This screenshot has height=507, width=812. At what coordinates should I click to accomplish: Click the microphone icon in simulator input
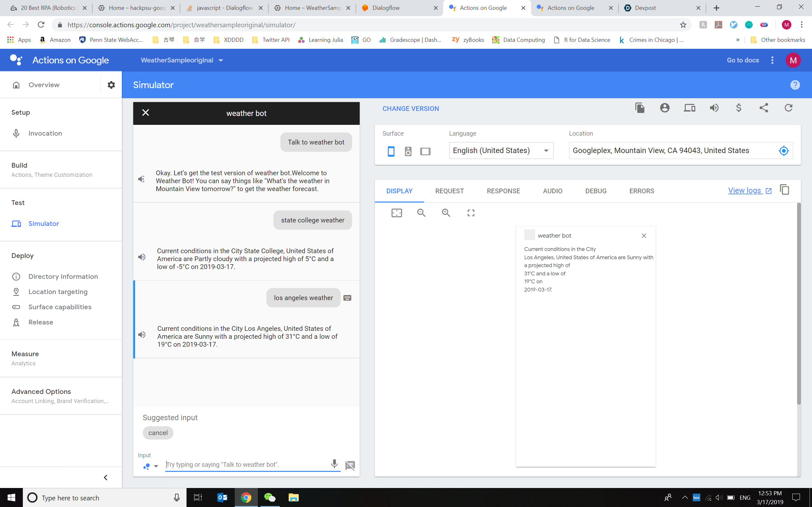334,464
